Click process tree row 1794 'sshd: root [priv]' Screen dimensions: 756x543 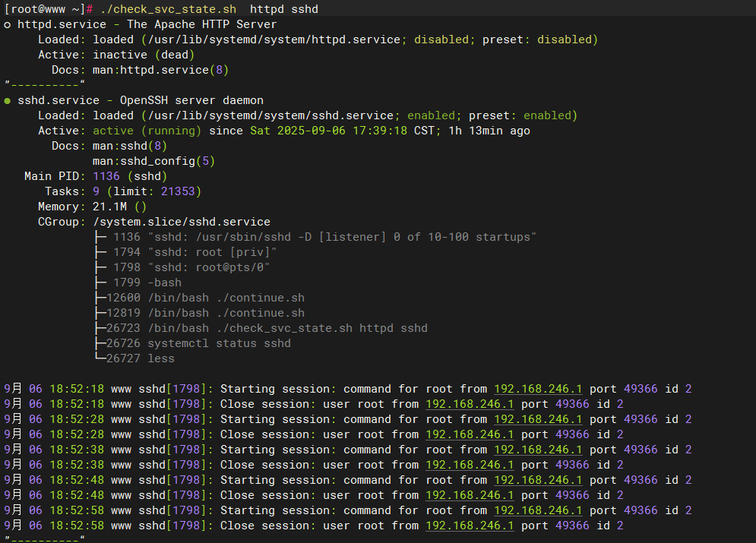185,252
